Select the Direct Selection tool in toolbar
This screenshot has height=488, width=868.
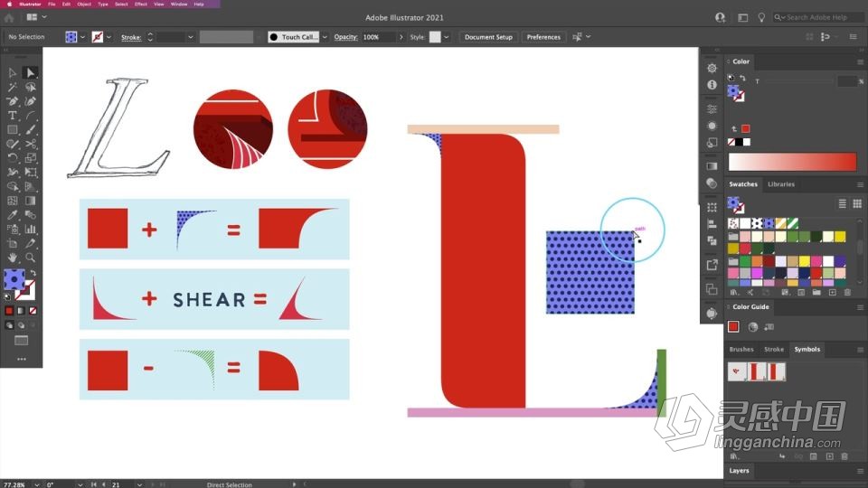click(x=30, y=72)
